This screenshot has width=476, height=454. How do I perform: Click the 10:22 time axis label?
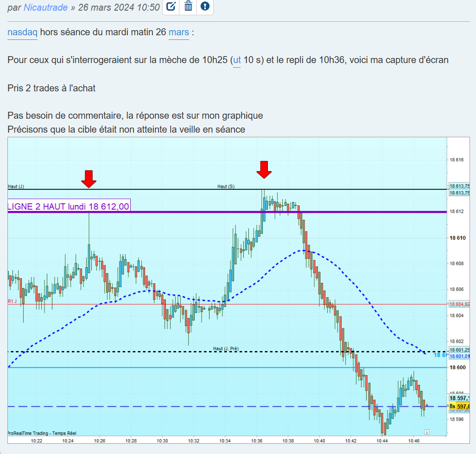(x=37, y=441)
